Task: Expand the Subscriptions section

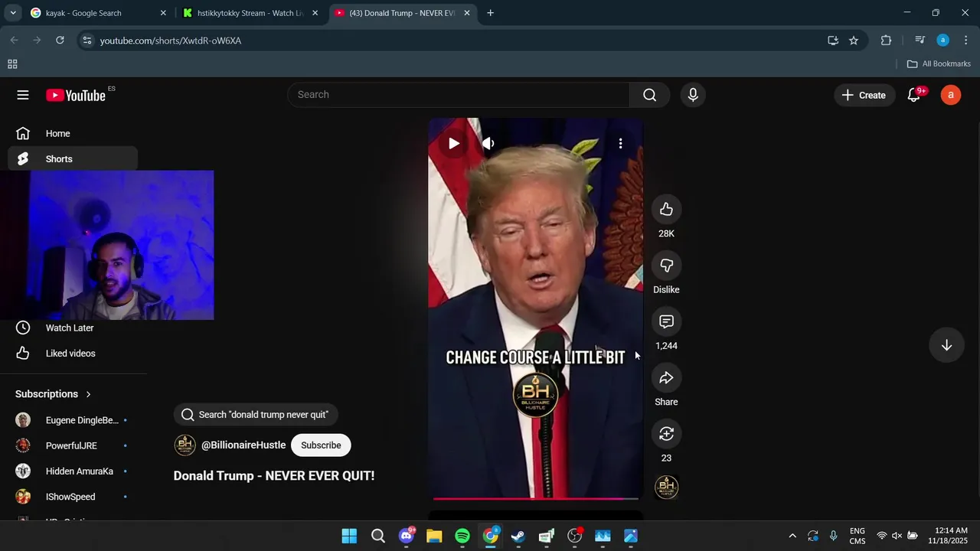Action: [54, 394]
